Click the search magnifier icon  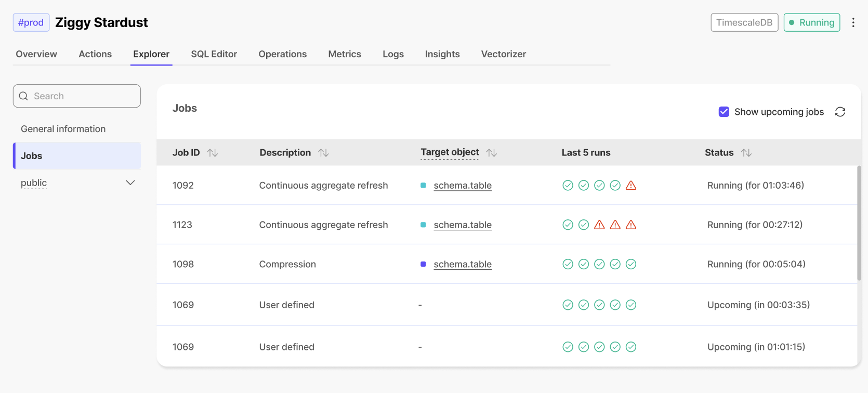pos(23,96)
